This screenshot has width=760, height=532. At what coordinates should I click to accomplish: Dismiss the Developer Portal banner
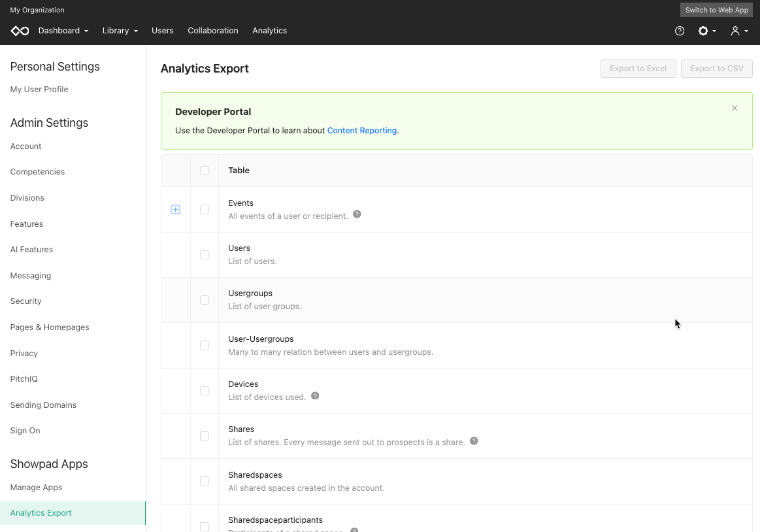point(735,108)
